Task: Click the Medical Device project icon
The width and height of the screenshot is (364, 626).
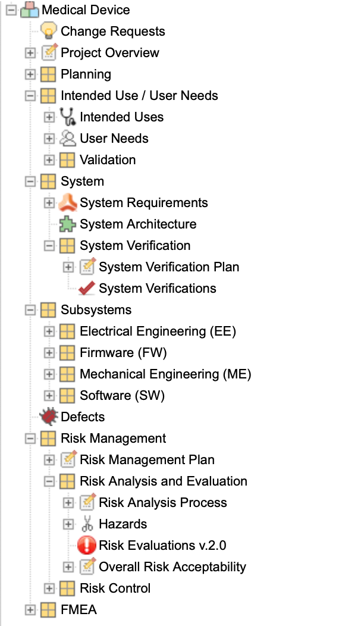Action: [x=30, y=10]
